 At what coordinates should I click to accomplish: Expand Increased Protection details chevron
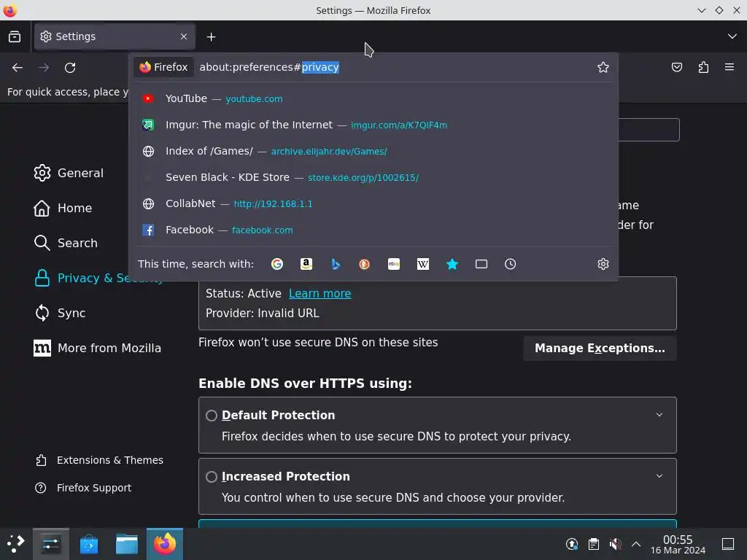[x=659, y=476]
